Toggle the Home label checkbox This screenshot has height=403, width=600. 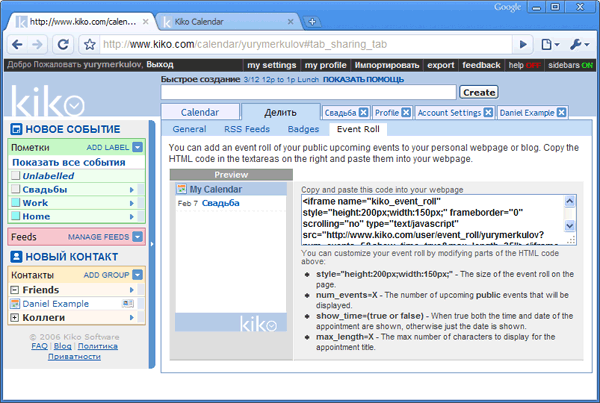pos(15,216)
